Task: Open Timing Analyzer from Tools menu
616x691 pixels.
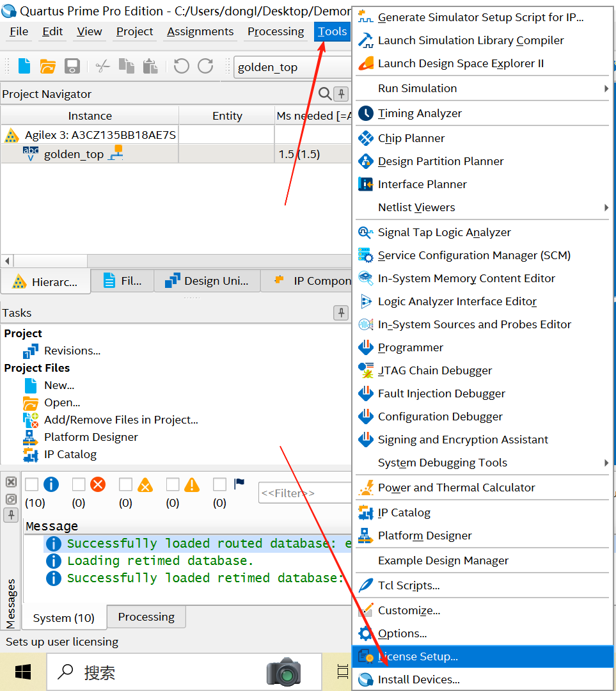Action: (482, 113)
